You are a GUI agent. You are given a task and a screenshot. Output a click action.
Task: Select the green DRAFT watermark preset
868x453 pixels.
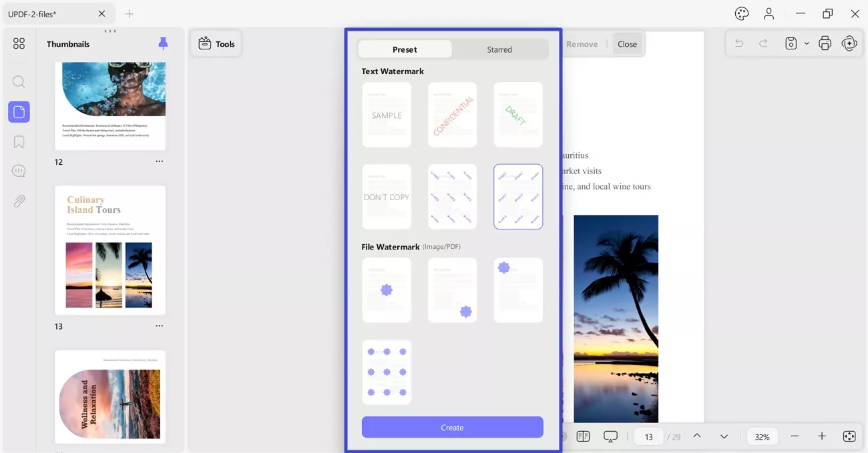coord(518,115)
